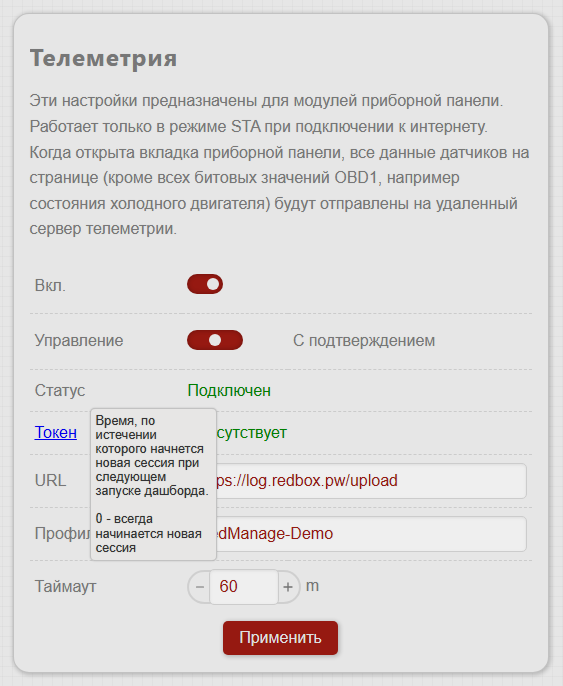Click the Вкл. label
The height and width of the screenshot is (686, 563).
click(50, 285)
